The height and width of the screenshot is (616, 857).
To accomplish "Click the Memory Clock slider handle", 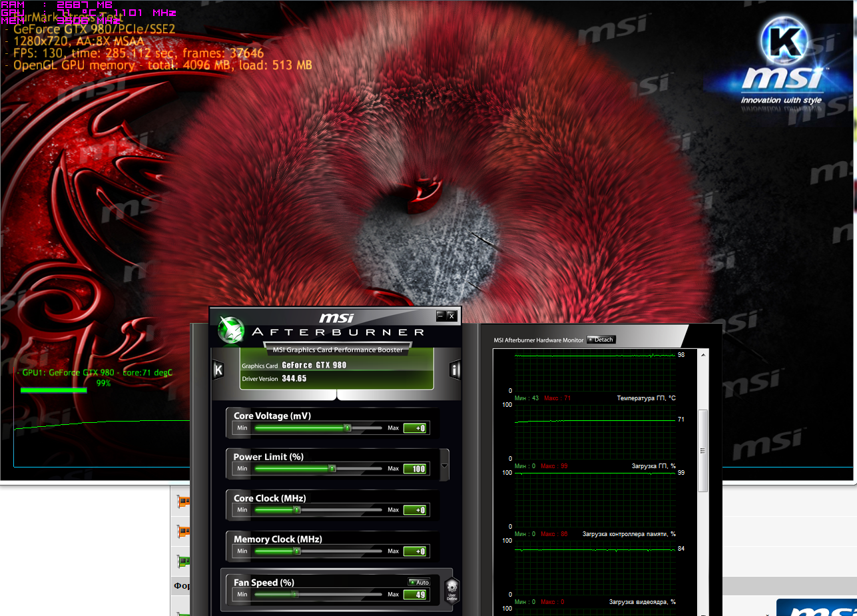I will click(297, 551).
